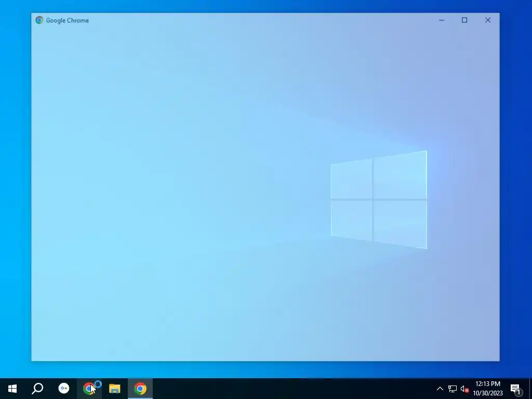Open the clock showing 12:13 PM
Image resolution: width=532 pixels, height=399 pixels.
[x=487, y=389]
